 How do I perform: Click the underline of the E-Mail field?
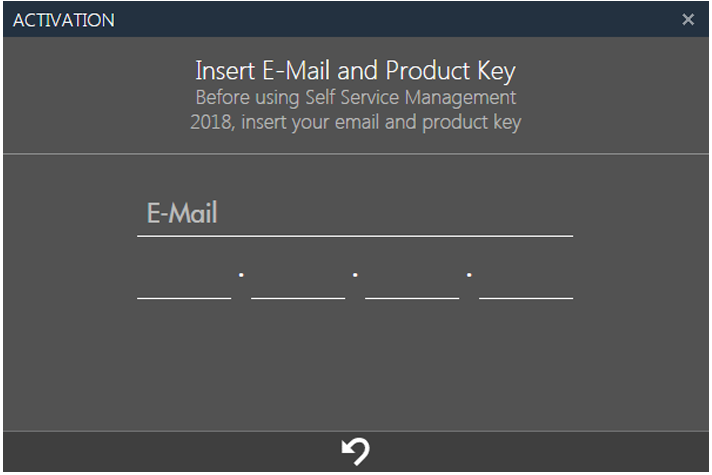(355, 236)
